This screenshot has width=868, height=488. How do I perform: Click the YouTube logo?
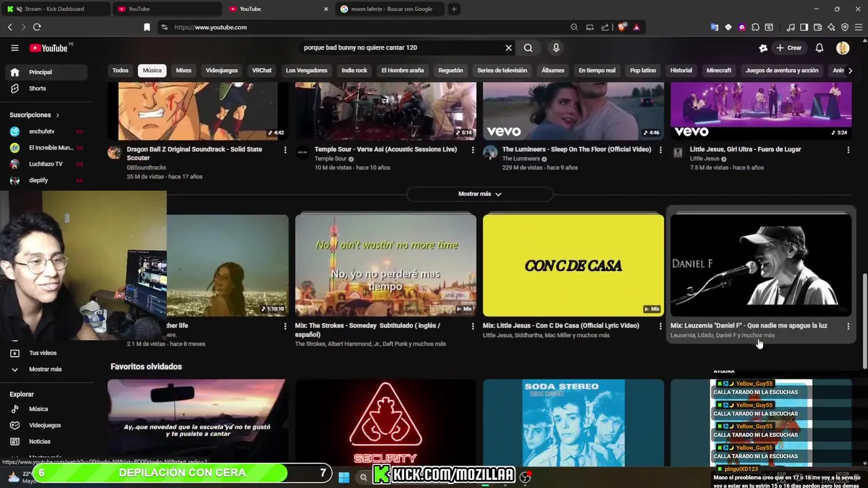point(50,48)
